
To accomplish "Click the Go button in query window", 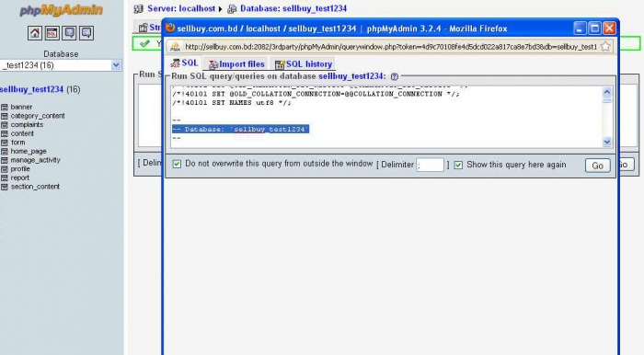I will click(598, 166).
